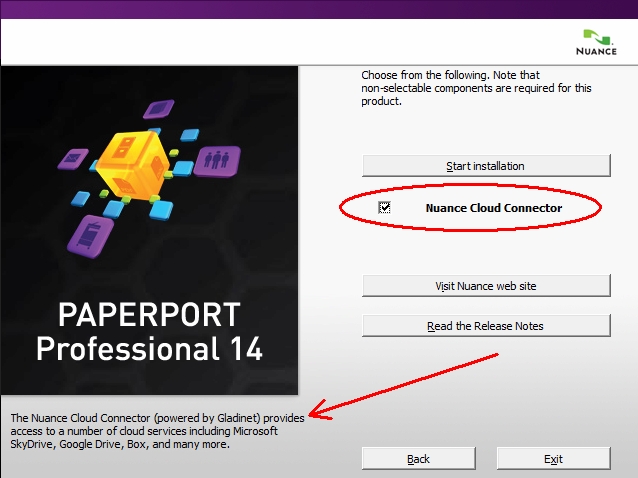Viewport: 638px width, 478px height.
Task: Click the PaperPort Professional 14 artwork
Action: (x=149, y=230)
